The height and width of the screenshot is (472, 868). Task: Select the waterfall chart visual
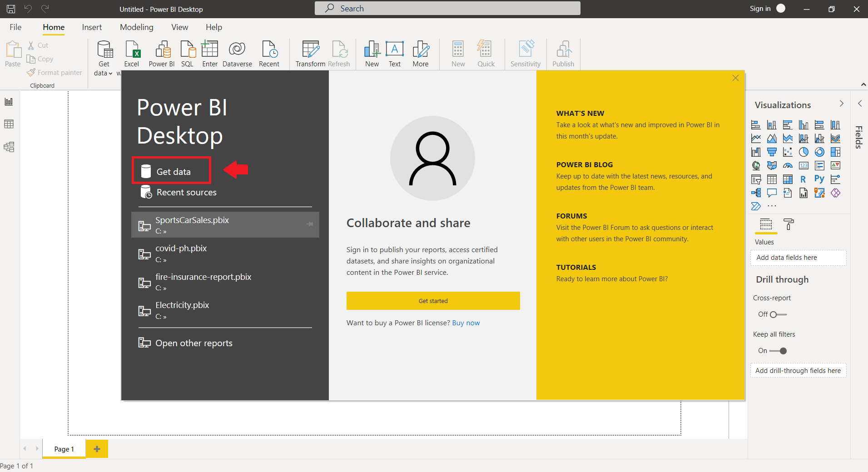pos(756,152)
